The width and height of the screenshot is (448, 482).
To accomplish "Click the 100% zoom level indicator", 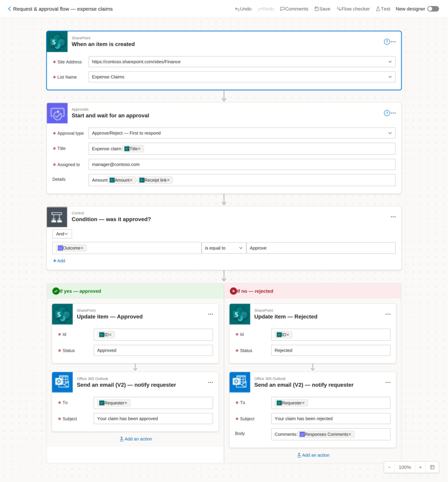I will [x=405, y=467].
